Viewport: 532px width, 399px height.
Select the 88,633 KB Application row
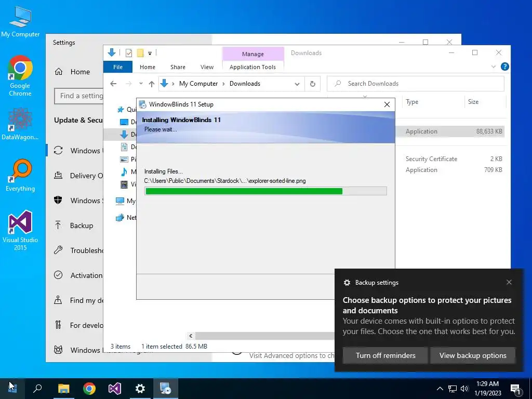click(449, 131)
